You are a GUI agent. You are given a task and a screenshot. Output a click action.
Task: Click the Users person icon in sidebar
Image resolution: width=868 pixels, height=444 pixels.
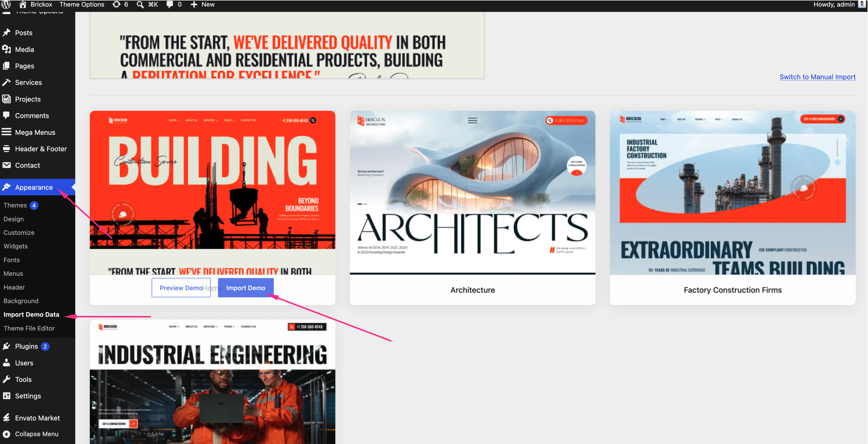point(7,362)
